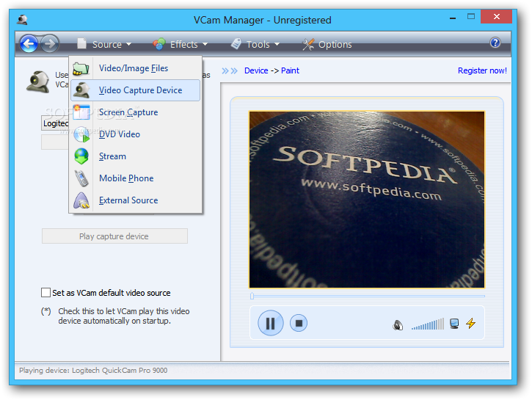
Task: Click the monitor icon in player controls
Action: [454, 324]
